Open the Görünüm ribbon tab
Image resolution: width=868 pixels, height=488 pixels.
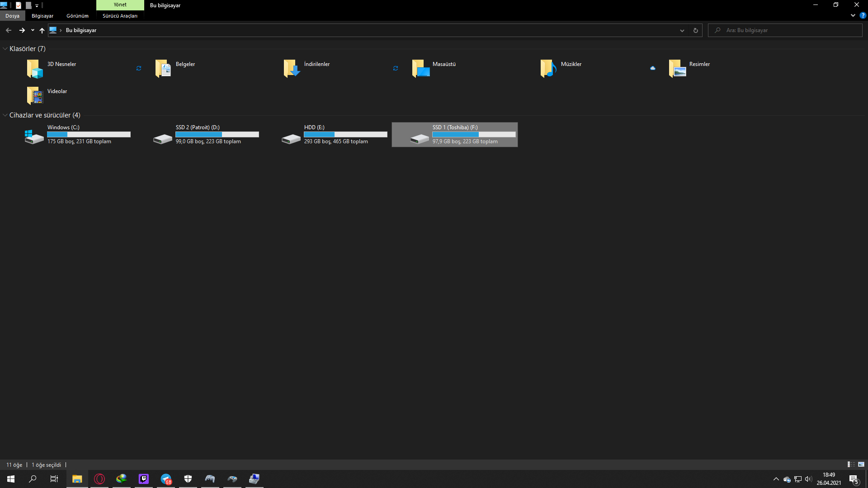(x=77, y=16)
